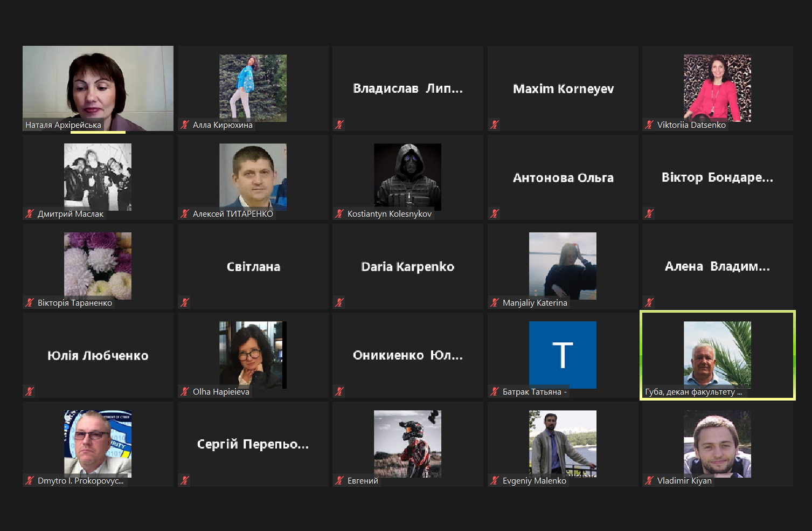Click the label Evgeniy Malenko
This screenshot has height=531, width=812.
(535, 481)
